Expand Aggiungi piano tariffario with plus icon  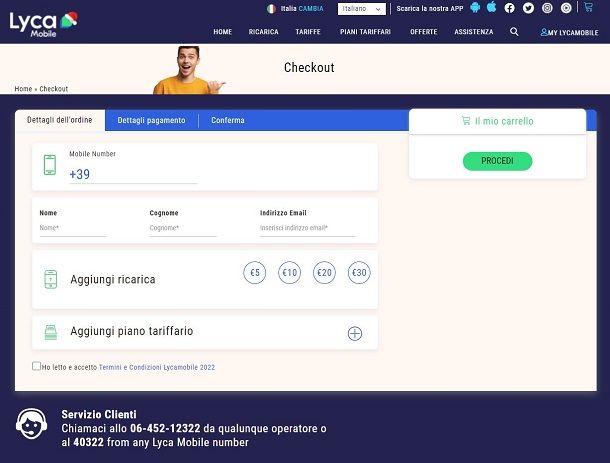[x=354, y=333]
